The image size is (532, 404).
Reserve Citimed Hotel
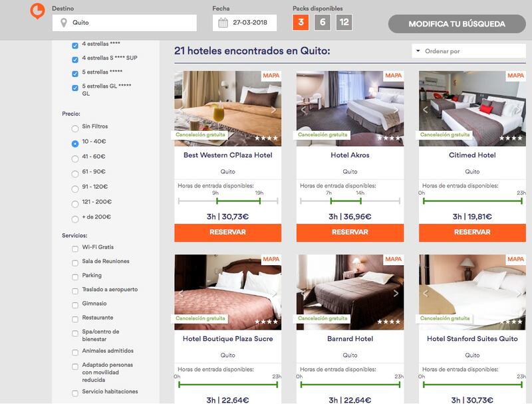coord(472,233)
